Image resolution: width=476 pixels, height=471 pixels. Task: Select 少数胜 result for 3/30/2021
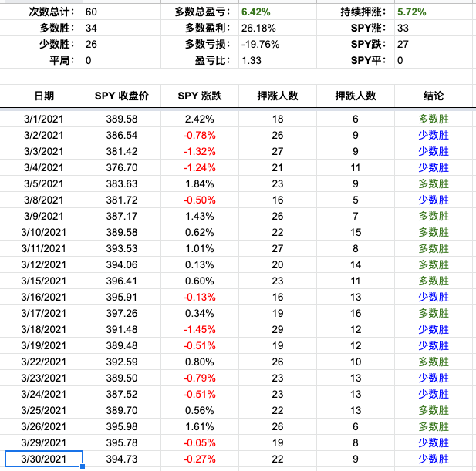tap(434, 459)
